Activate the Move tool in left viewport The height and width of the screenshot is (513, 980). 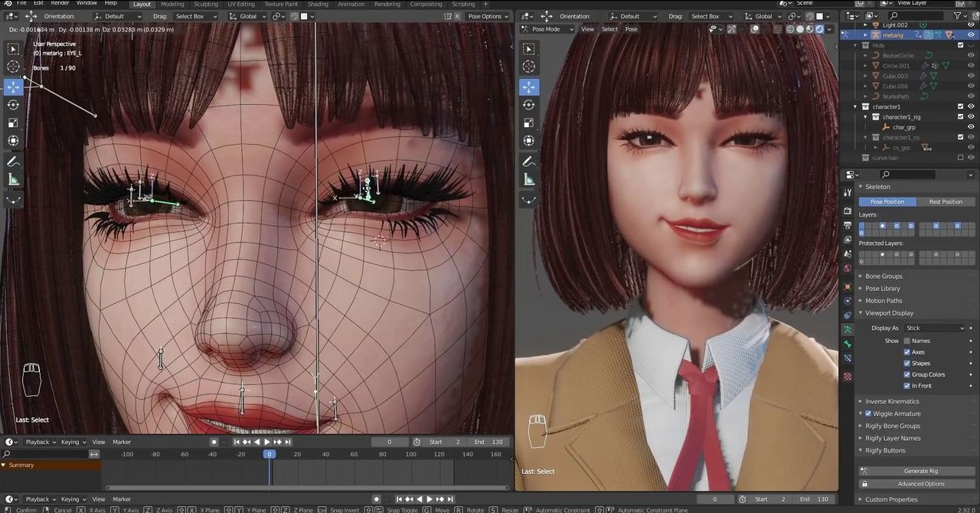pos(14,87)
